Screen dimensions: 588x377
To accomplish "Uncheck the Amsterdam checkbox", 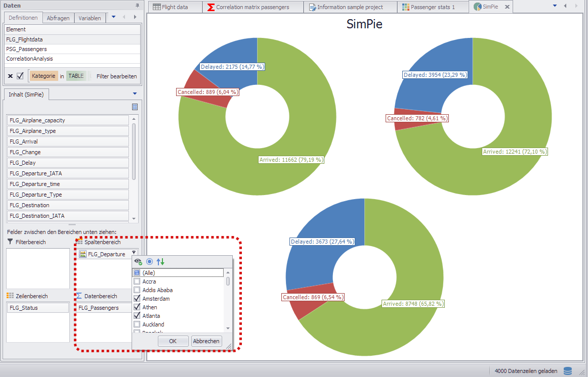I will click(137, 299).
